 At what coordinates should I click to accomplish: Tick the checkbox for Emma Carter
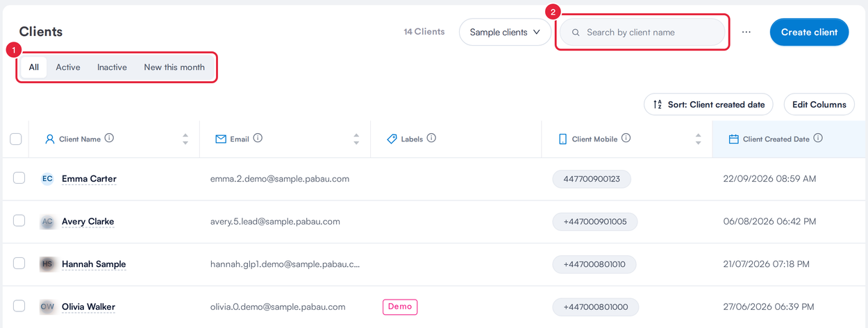point(19,178)
